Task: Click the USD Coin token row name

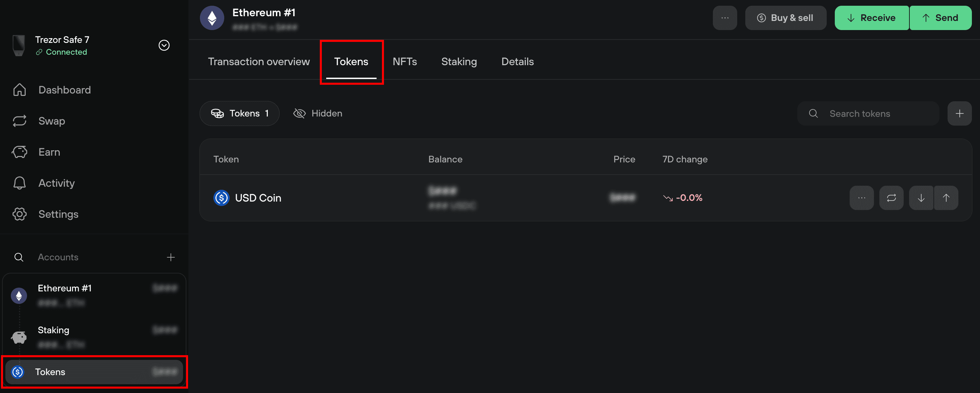Action: (258, 198)
